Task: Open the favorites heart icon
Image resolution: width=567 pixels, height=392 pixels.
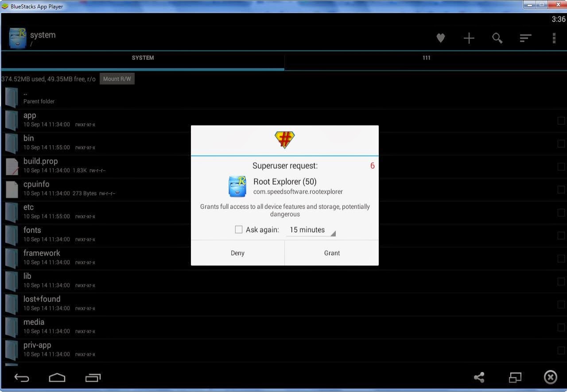Action: point(440,38)
